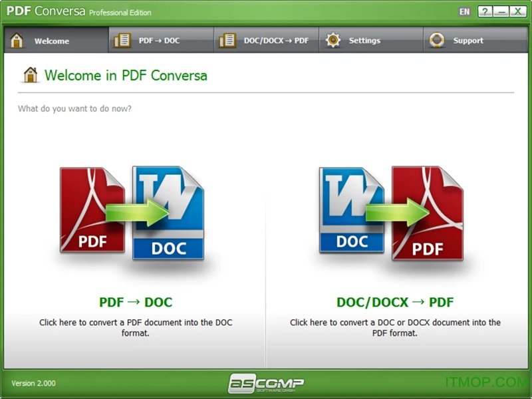Click the ASCOMP Software logo at the bottom

[266, 383]
